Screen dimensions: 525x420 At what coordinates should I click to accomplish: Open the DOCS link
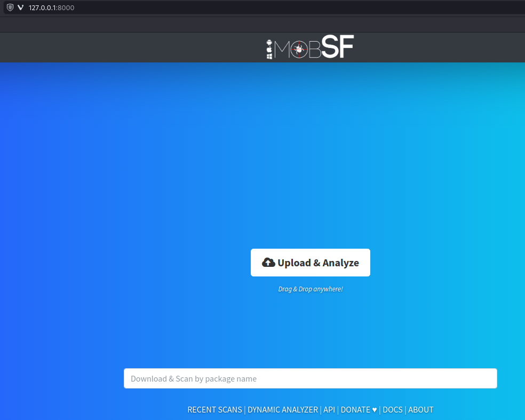392,410
